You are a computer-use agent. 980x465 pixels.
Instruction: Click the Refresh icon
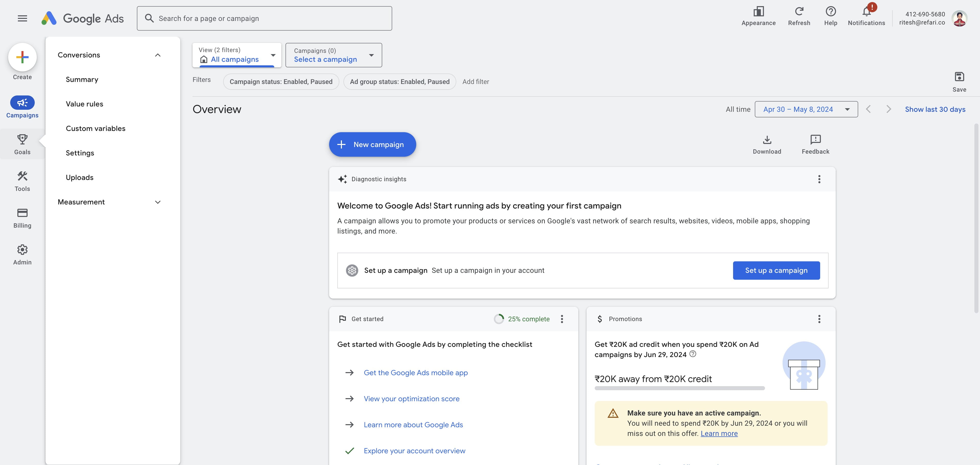(799, 16)
